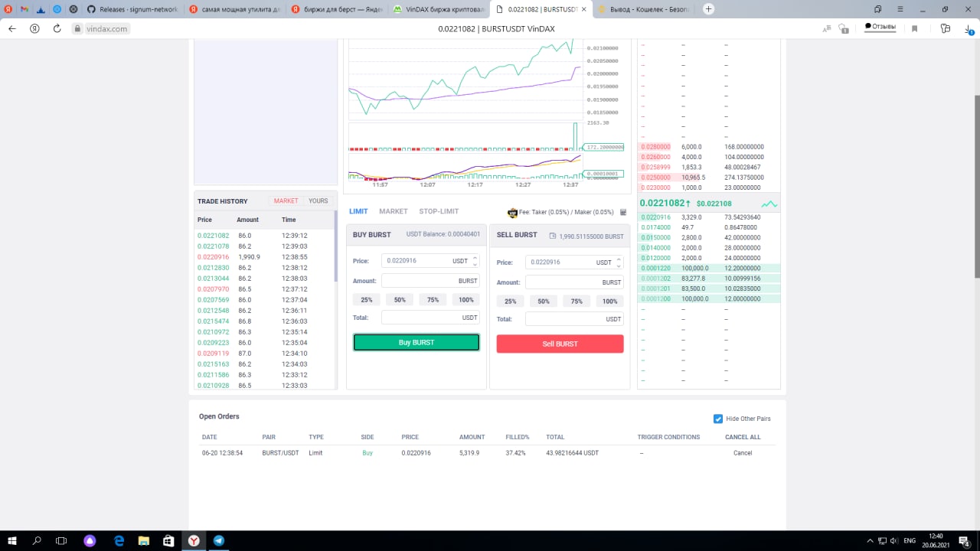Viewport: 980px width, 551px height.
Task: Open File Explorer from taskbar
Action: point(143,540)
